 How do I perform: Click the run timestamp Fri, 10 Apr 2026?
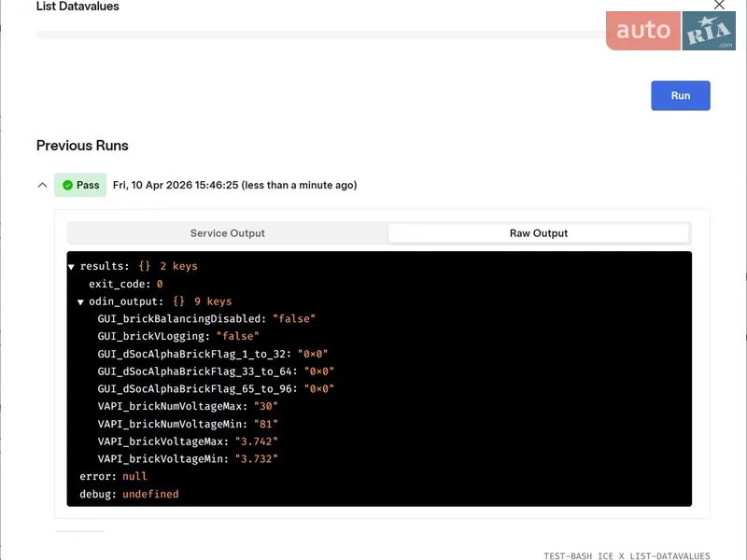(234, 186)
